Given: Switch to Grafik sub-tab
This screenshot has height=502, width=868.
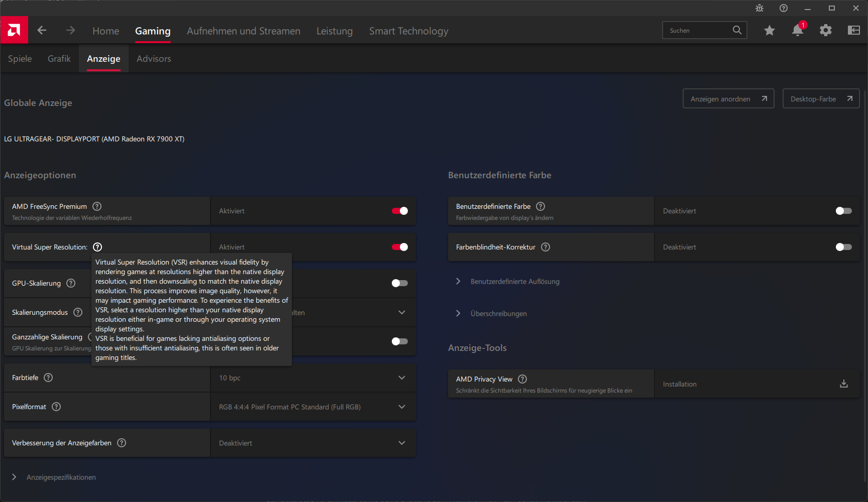Looking at the screenshot, I should [x=59, y=59].
